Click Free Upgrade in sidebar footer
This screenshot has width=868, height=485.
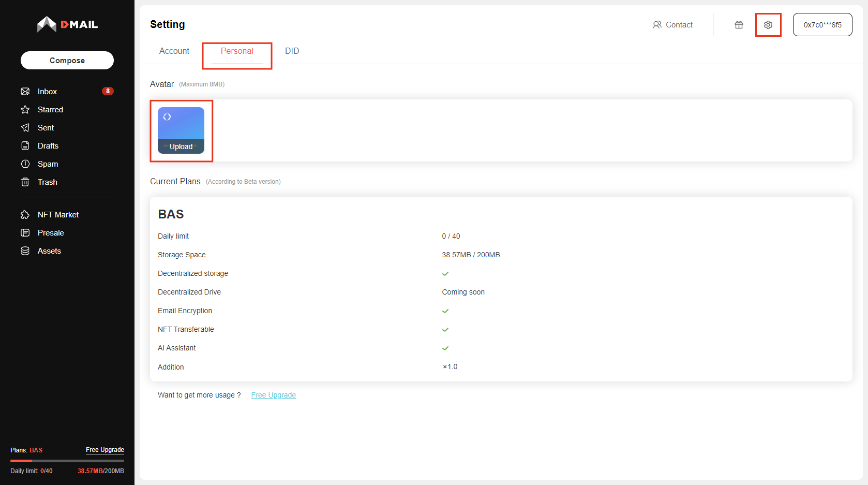coord(105,450)
